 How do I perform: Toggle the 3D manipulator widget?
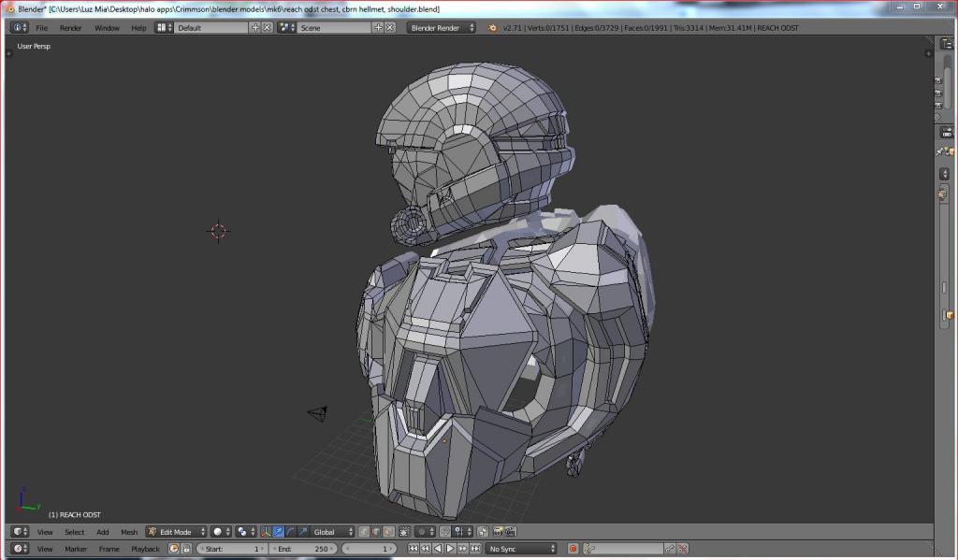click(266, 532)
